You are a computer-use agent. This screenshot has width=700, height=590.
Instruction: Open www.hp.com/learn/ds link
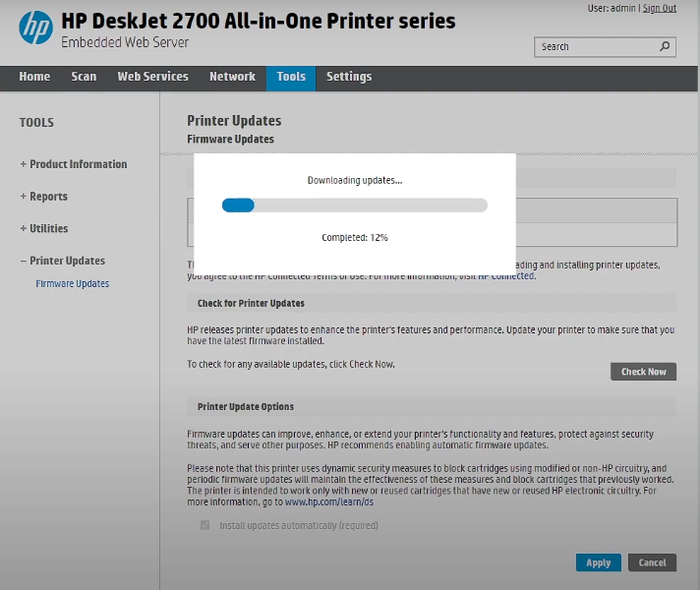coord(329,502)
